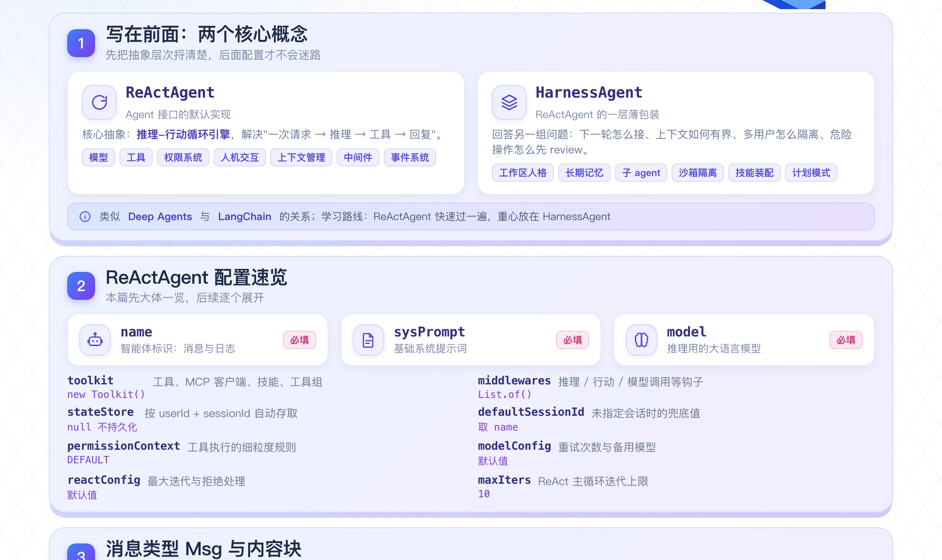Click the defaultSessionId parameter name
Screen dimensions: 942x560
[531, 412]
